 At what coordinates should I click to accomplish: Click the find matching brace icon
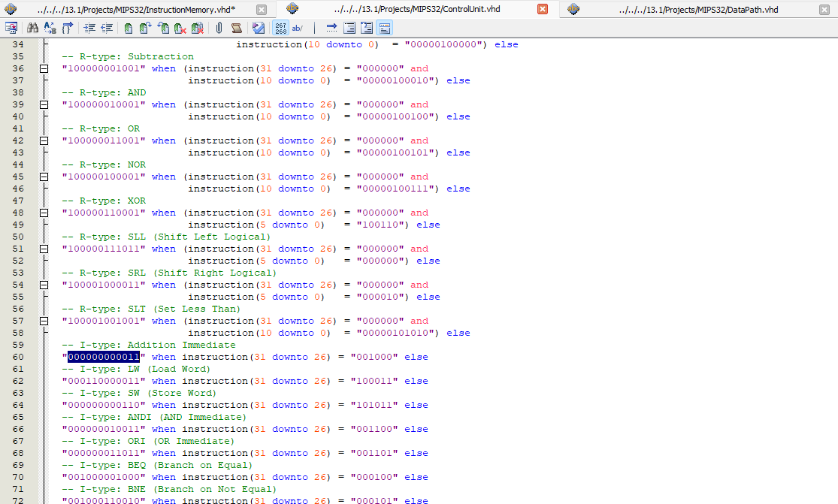pos(68,28)
